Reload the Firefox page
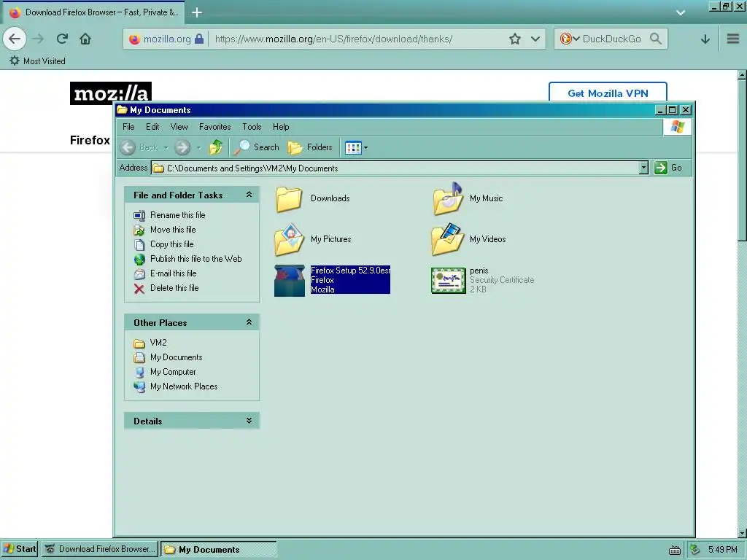 pos(62,39)
